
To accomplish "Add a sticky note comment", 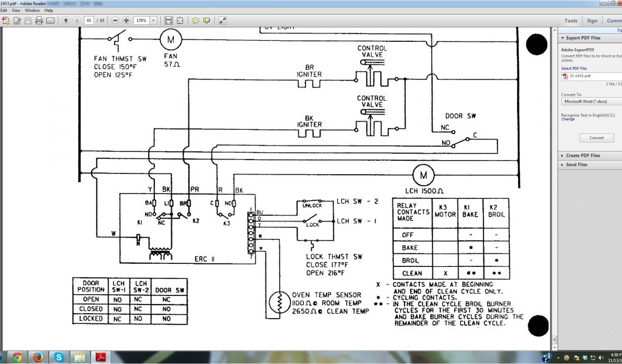I will (x=196, y=21).
